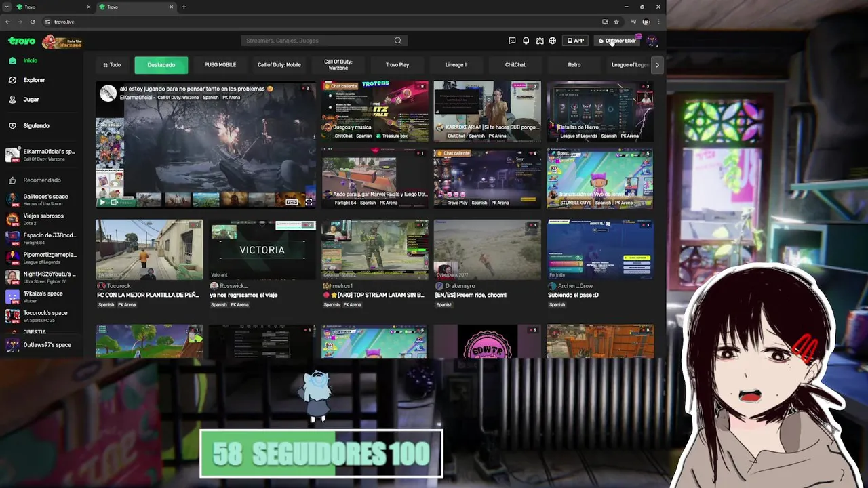Reload the page with refresh icon
The image size is (868, 488).
tap(32, 22)
